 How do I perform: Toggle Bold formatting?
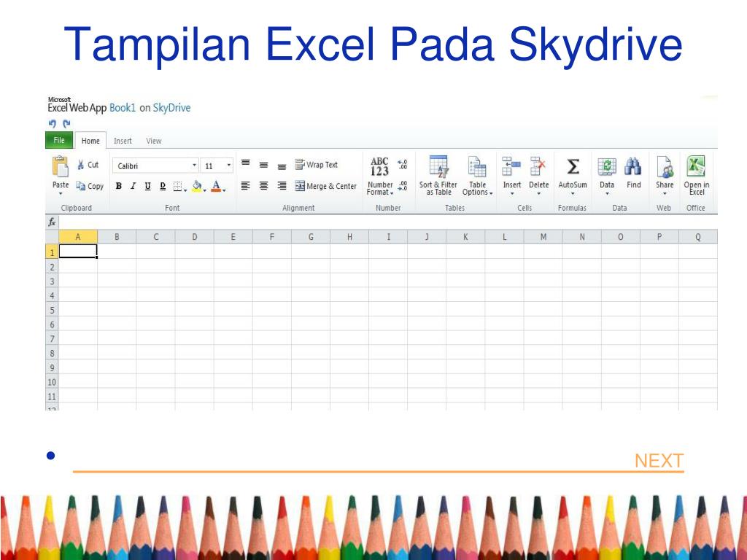point(119,186)
